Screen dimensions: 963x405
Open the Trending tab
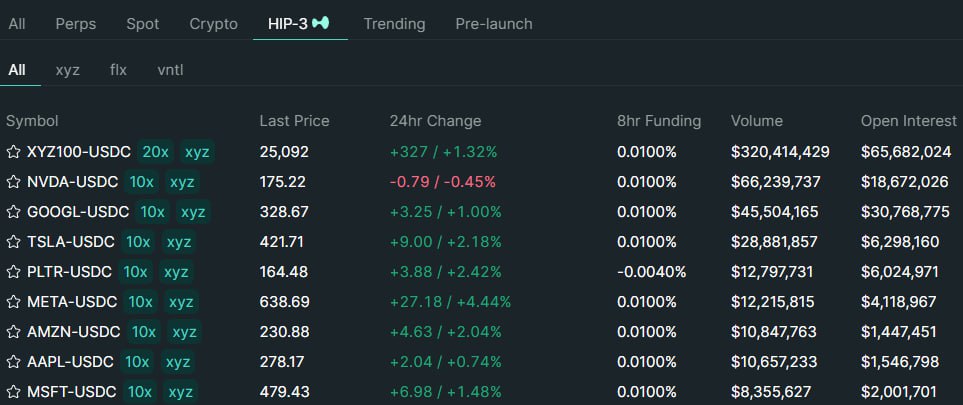[x=394, y=23]
